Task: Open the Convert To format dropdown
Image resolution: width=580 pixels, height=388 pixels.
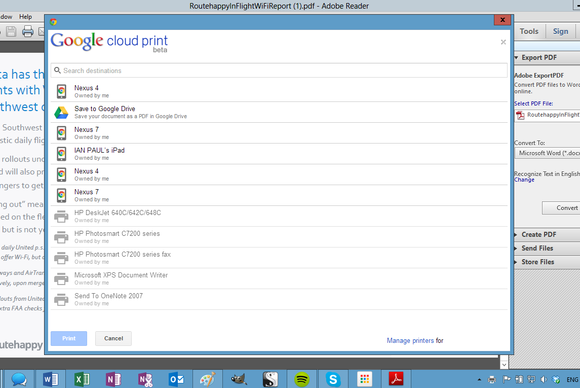Action: pyautogui.click(x=547, y=153)
